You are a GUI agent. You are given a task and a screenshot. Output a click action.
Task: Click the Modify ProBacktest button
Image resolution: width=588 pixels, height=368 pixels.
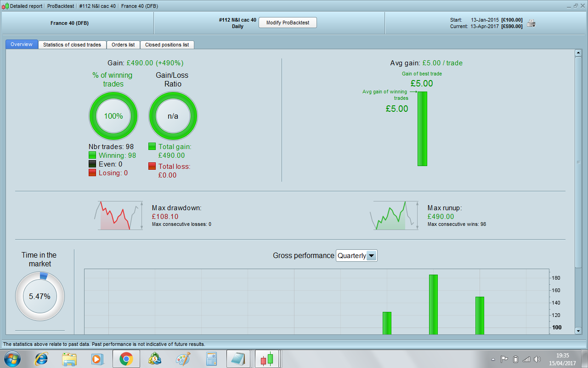point(288,23)
